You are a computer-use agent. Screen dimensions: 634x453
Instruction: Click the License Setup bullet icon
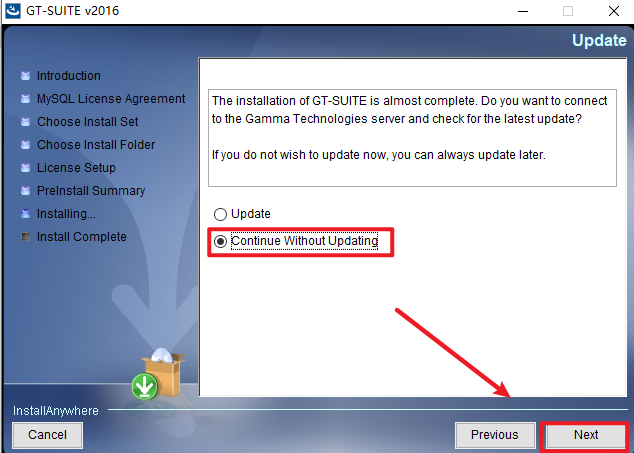(x=25, y=167)
